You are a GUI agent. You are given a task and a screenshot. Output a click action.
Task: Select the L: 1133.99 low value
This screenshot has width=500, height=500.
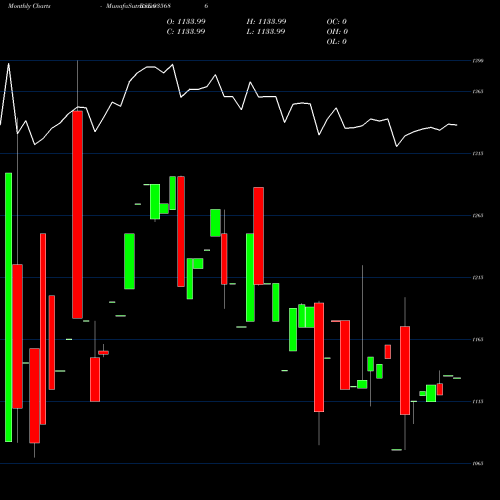click(266, 32)
